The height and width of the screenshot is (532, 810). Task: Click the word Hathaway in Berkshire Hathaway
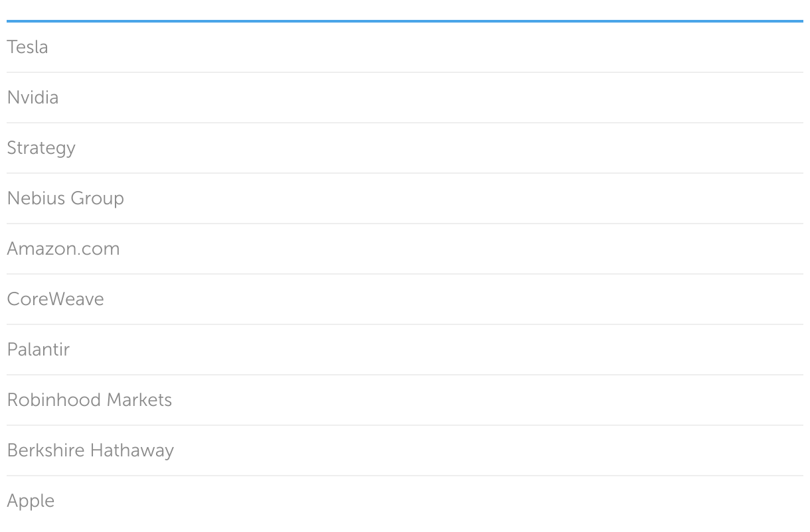click(x=131, y=450)
